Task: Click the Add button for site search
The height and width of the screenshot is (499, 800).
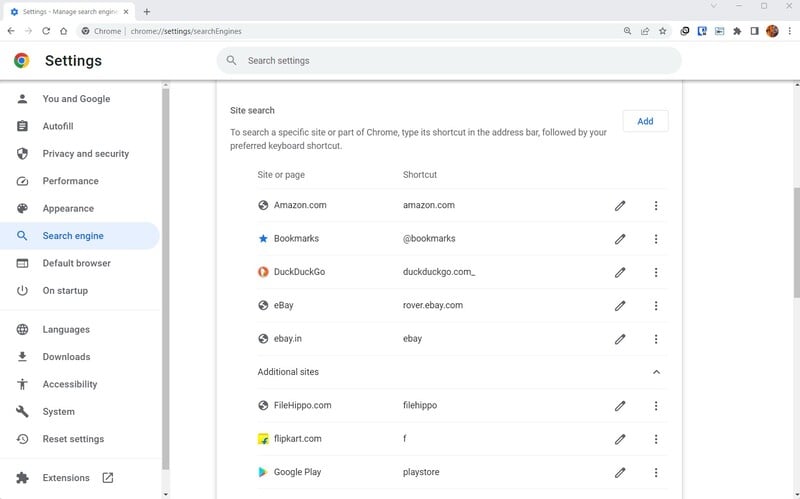Action: click(645, 121)
